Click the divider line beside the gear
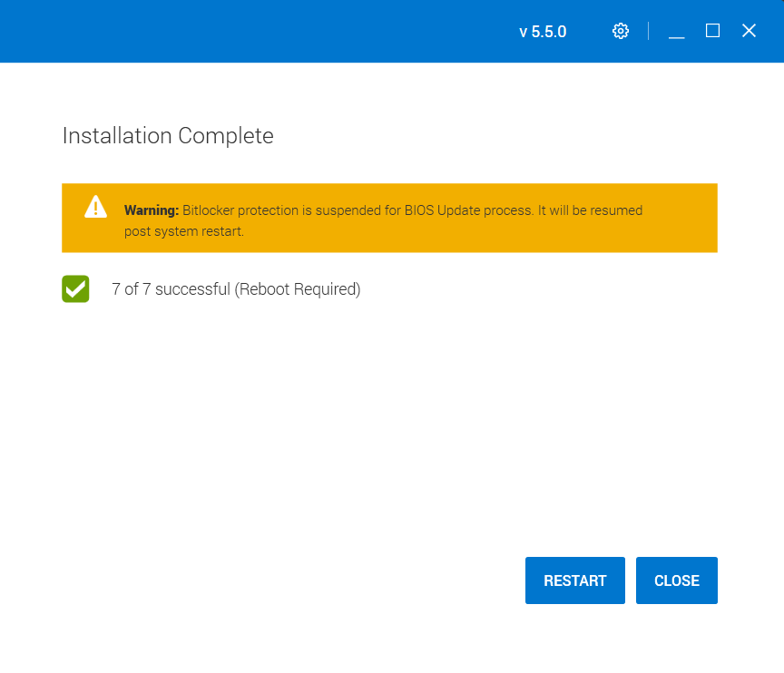Image resolution: width=784 pixels, height=673 pixels. [648, 31]
